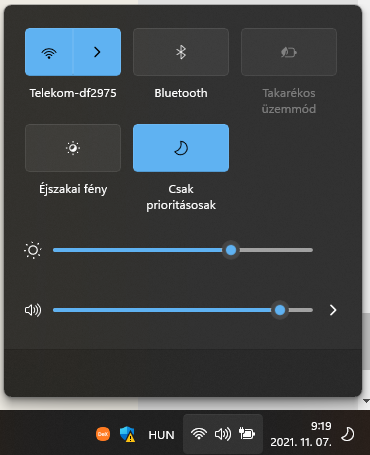Toggle the Takarékos üzemmód battery saver tile

coord(289,52)
